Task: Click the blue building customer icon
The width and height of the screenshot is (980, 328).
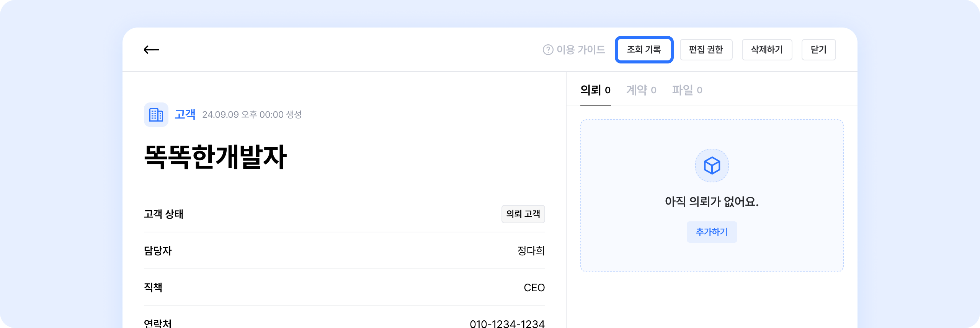Action: (x=156, y=115)
